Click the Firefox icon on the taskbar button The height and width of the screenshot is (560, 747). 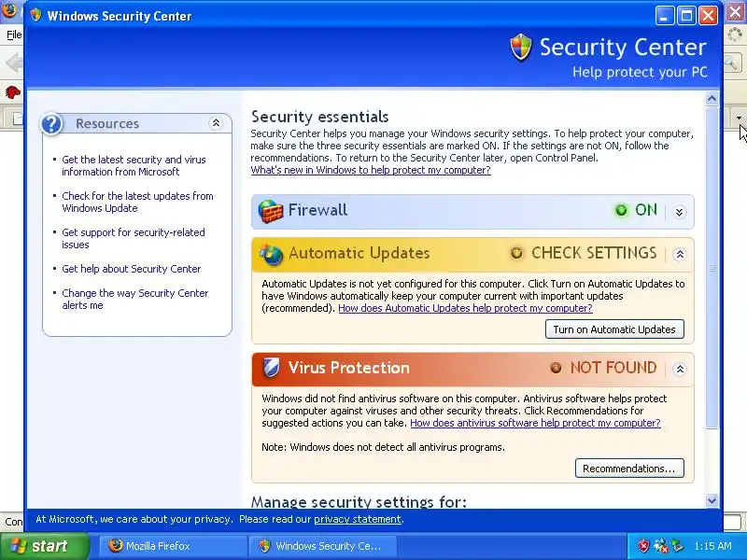[x=115, y=546]
